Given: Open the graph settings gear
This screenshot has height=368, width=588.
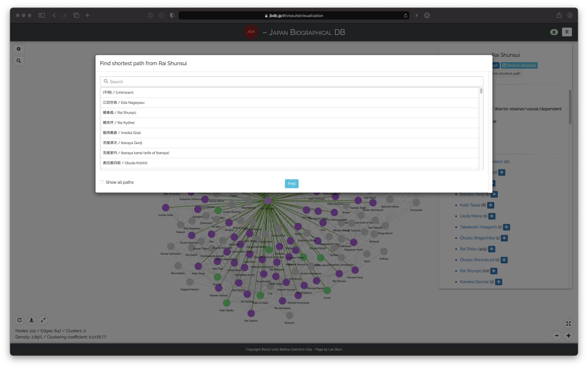Looking at the screenshot, I should pos(19,49).
